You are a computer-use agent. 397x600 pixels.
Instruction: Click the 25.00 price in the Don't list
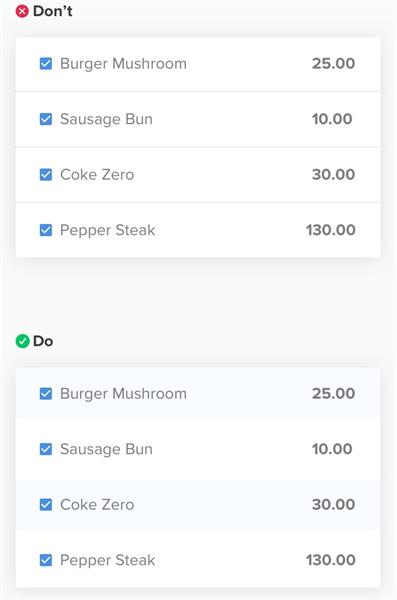coord(333,64)
